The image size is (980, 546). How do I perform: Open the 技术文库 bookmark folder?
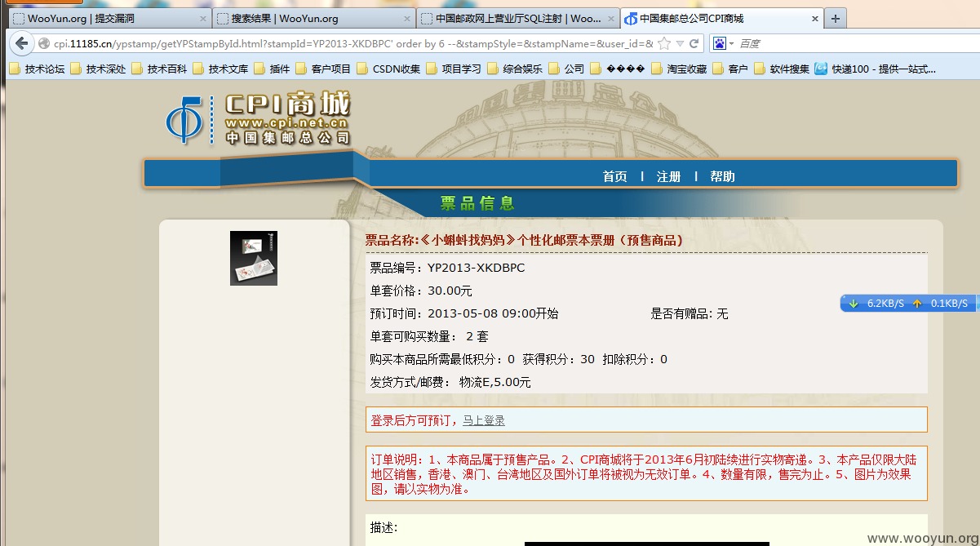point(220,69)
